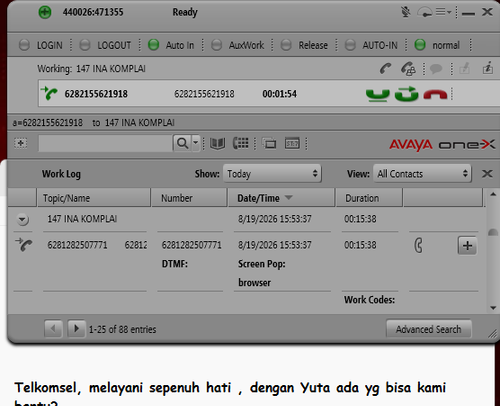The height and width of the screenshot is (406, 500).
Task: Close the Work Log panel
Action: point(487,173)
